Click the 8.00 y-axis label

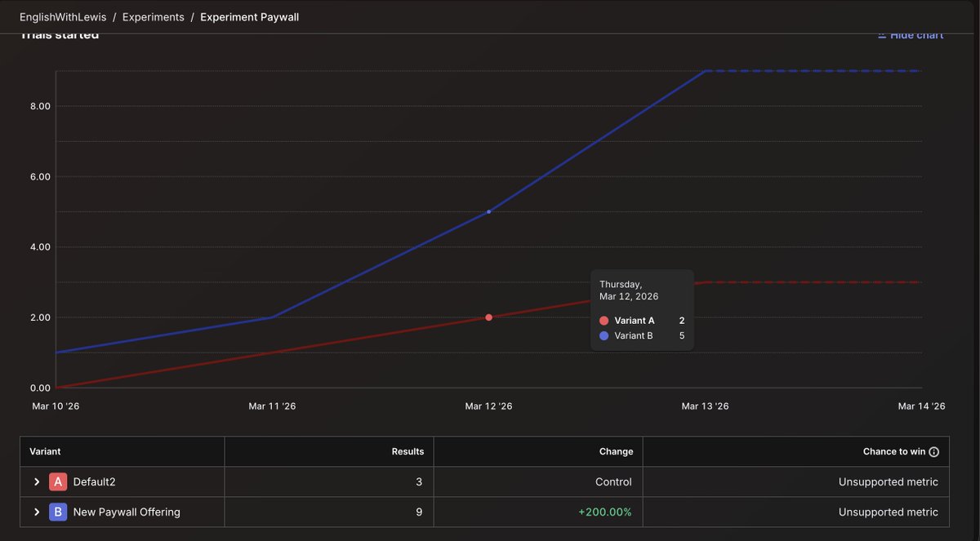[x=40, y=107]
